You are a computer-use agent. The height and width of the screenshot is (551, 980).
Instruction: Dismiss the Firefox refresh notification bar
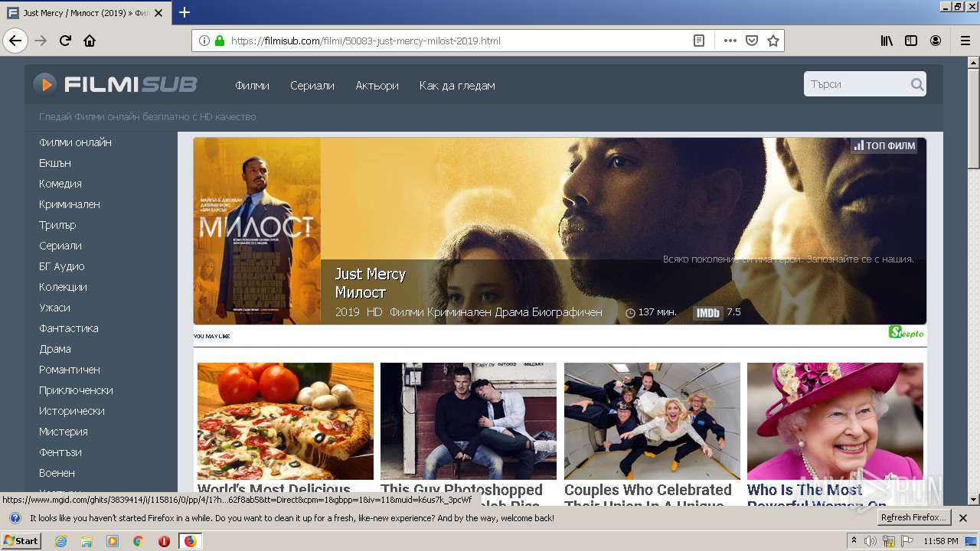(963, 518)
